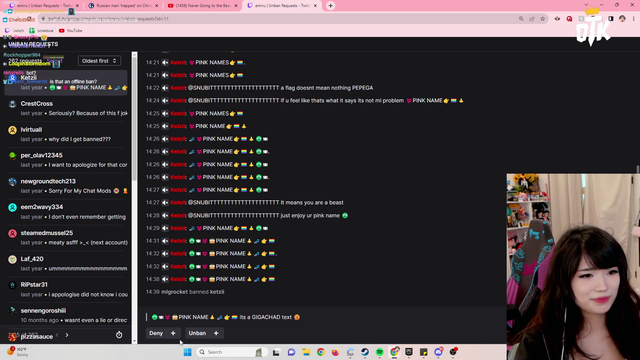The width and height of the screenshot is (640, 360).
Task: Click the share icon in address bar
Action: coord(532,19)
